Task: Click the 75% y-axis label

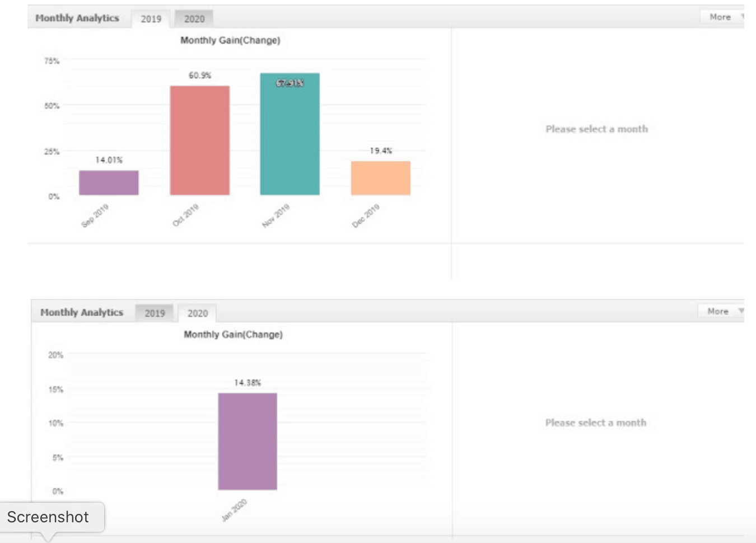Action: click(x=52, y=60)
